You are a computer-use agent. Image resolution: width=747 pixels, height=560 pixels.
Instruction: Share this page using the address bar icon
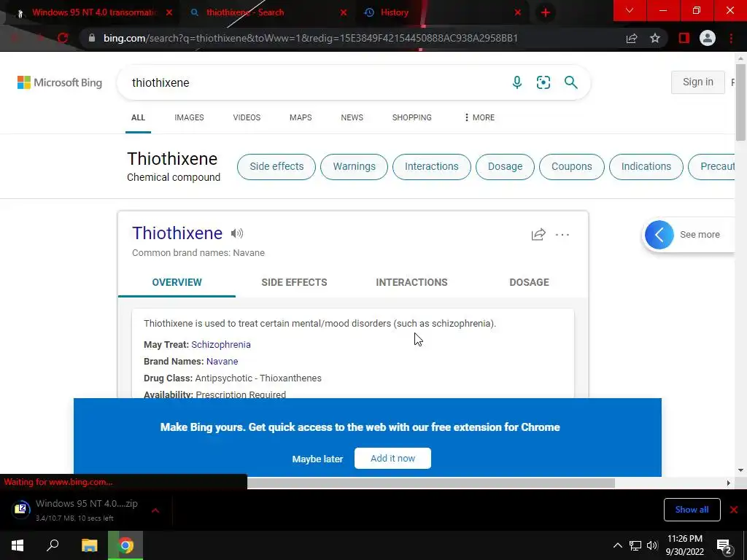(x=632, y=38)
